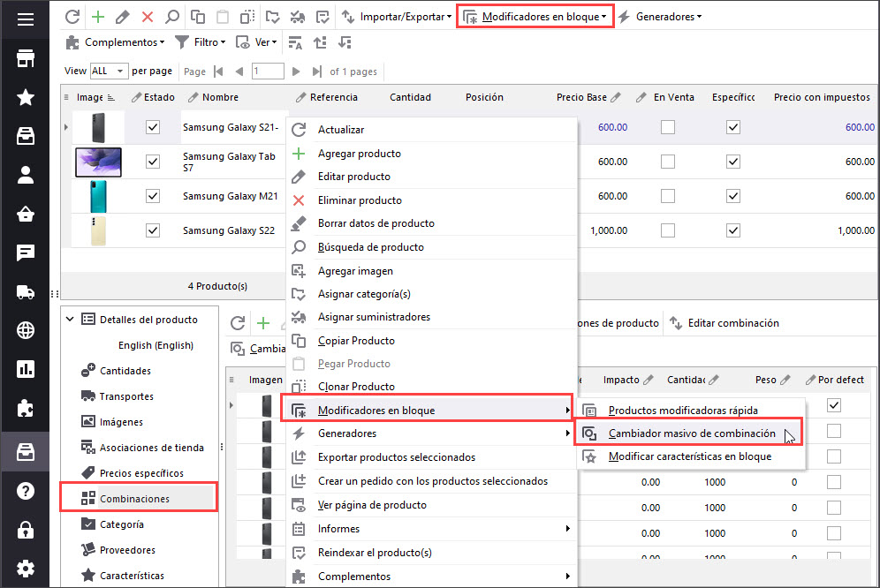880x588 pixels.
Task: Choose Eliminar producto from the context menu
Action: (x=431, y=200)
